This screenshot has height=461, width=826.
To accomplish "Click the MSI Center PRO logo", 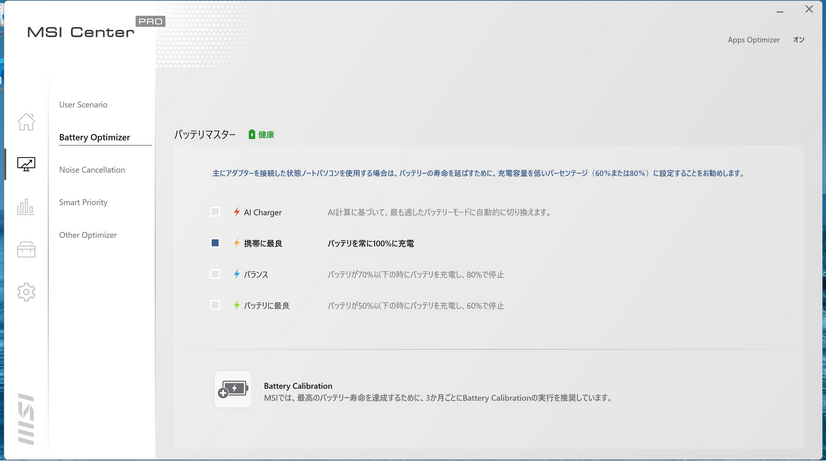I will [x=95, y=28].
